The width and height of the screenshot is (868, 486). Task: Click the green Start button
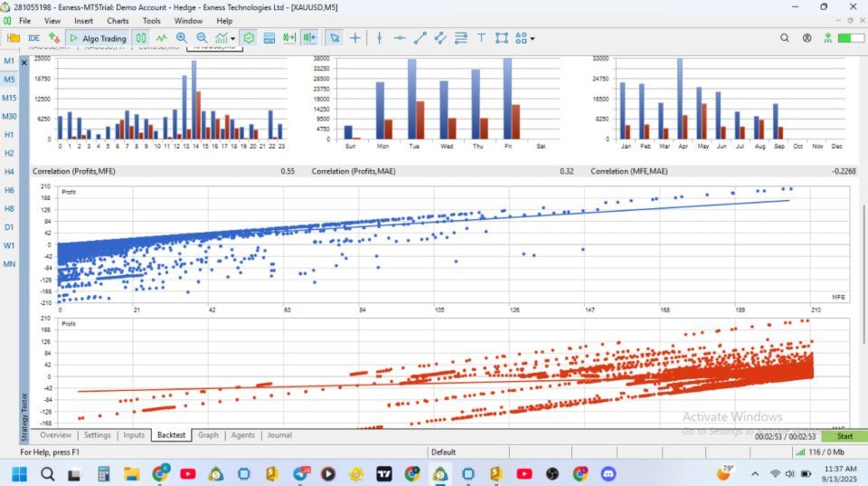844,436
